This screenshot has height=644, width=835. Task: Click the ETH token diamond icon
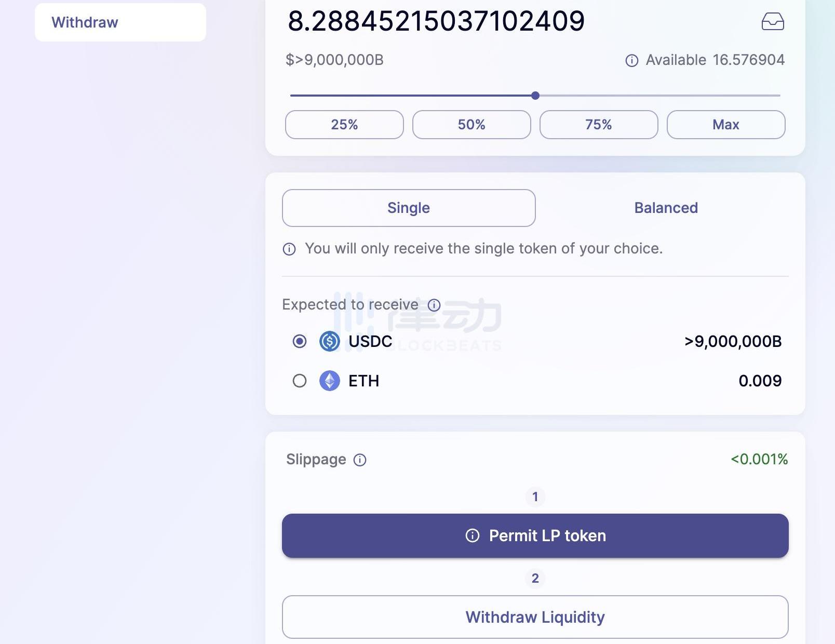[329, 381]
